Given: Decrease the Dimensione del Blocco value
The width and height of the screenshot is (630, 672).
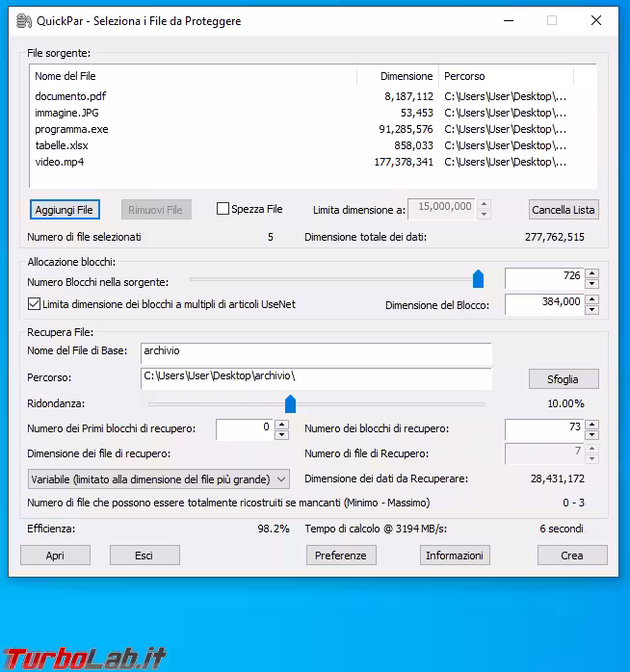Looking at the screenshot, I should click(591, 310).
